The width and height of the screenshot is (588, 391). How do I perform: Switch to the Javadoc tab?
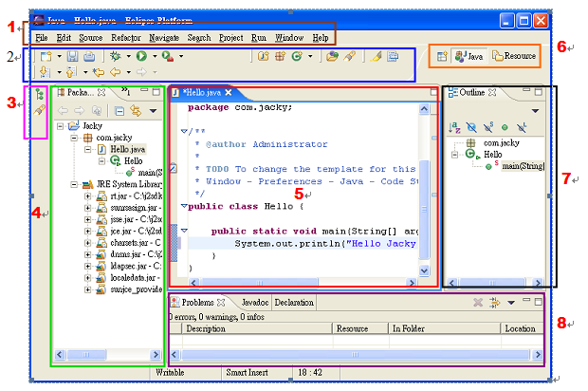coord(254,303)
